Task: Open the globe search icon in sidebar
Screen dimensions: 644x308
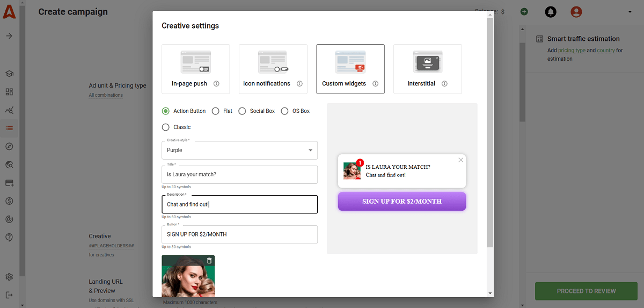Action: (9, 165)
